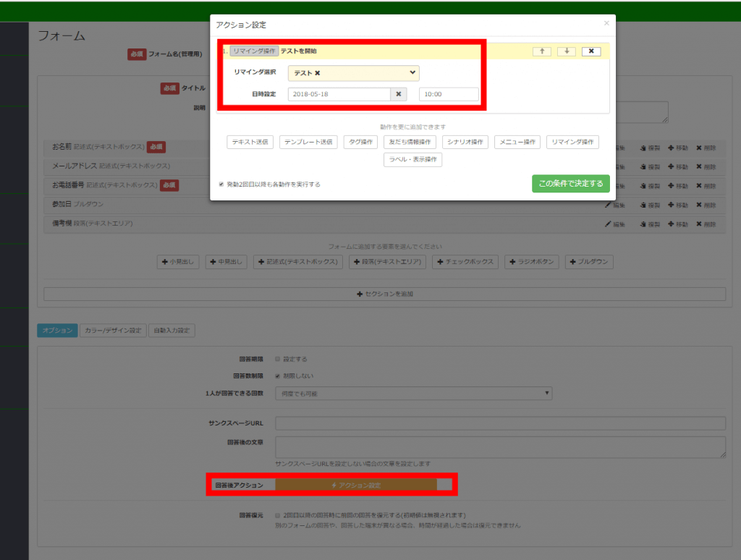This screenshot has width=741, height=560.
Task: Open the 自動入力設定 tab
Action: (172, 331)
